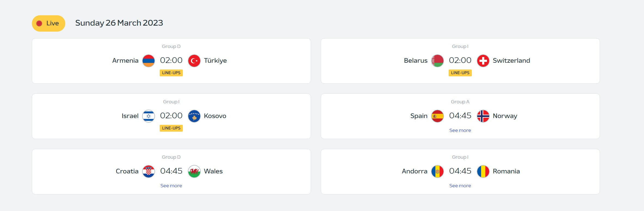Viewport: 644px width, 211px height.
Task: See more for Spain vs Norway
Action: 460,130
